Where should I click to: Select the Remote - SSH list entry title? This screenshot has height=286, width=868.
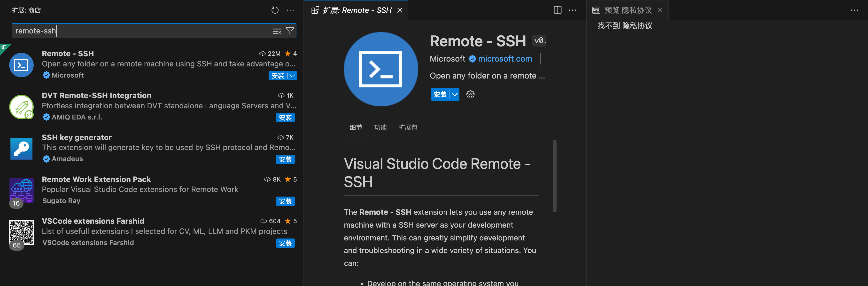[x=68, y=54]
